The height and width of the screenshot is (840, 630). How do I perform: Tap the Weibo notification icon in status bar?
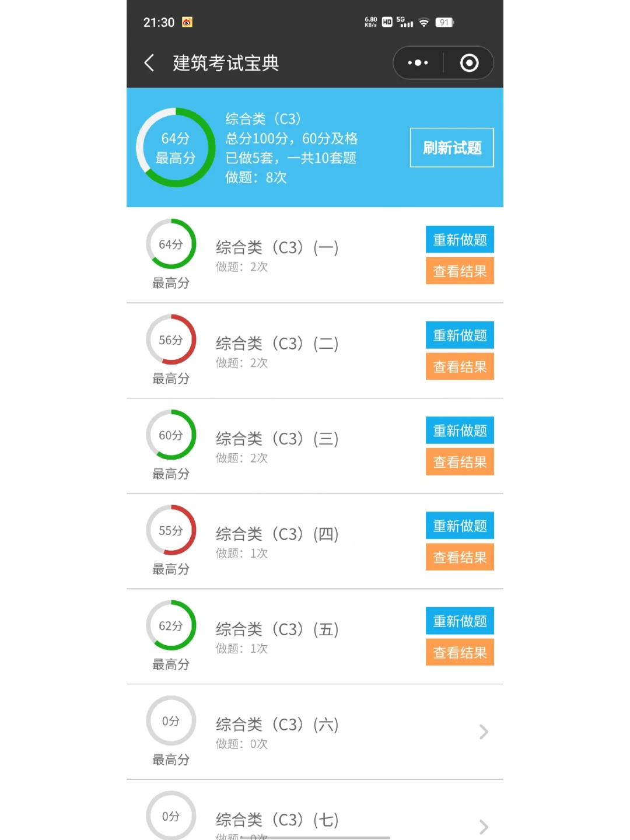(x=187, y=22)
